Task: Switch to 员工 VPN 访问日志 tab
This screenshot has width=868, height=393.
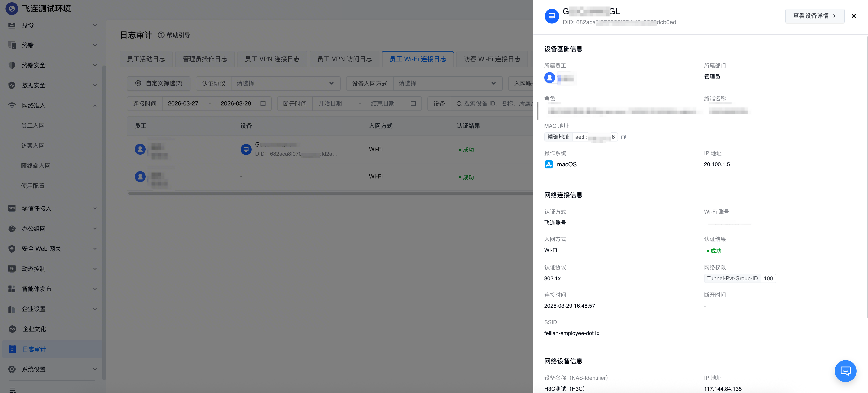Action: tap(344, 59)
